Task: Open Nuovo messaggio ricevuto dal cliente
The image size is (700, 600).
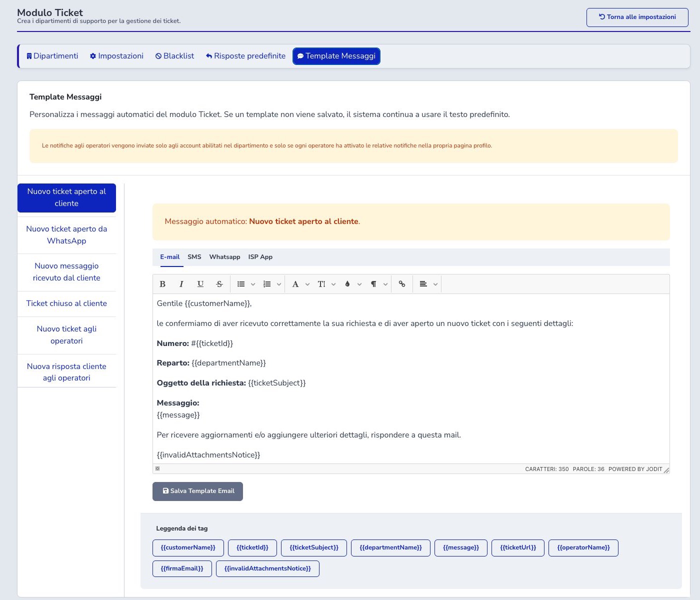Action: pyautogui.click(x=66, y=272)
